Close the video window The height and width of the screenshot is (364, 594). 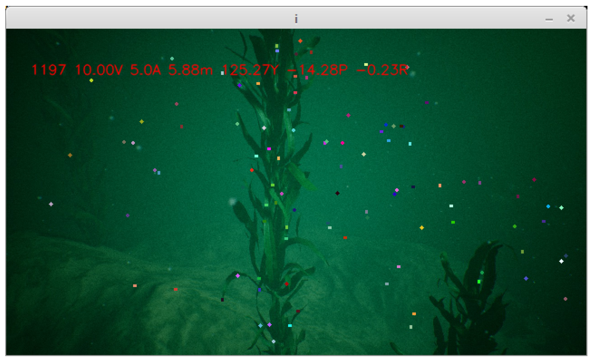coord(571,18)
